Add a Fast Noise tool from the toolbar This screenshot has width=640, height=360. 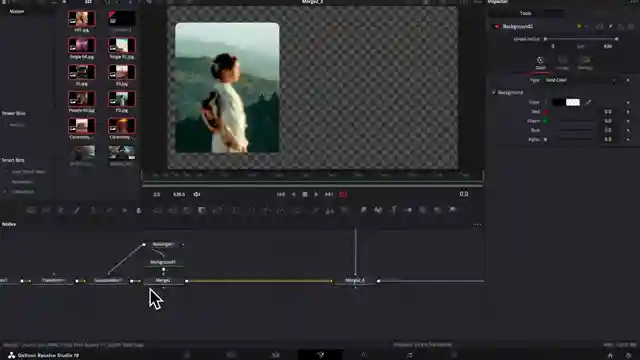point(46,210)
